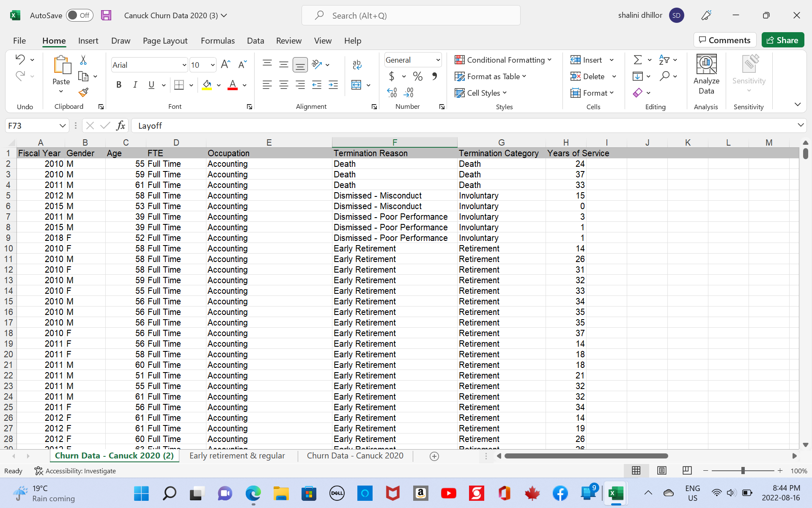Click the Wrap Text icon

(357, 64)
